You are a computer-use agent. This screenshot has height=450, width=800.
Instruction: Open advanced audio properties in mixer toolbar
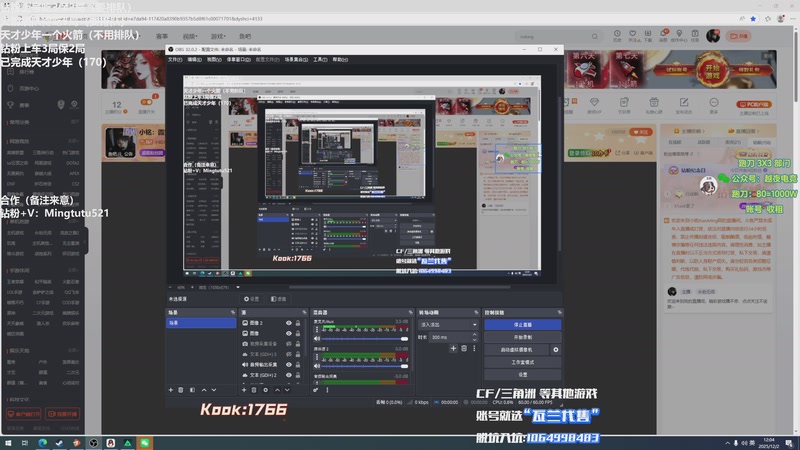click(x=316, y=390)
